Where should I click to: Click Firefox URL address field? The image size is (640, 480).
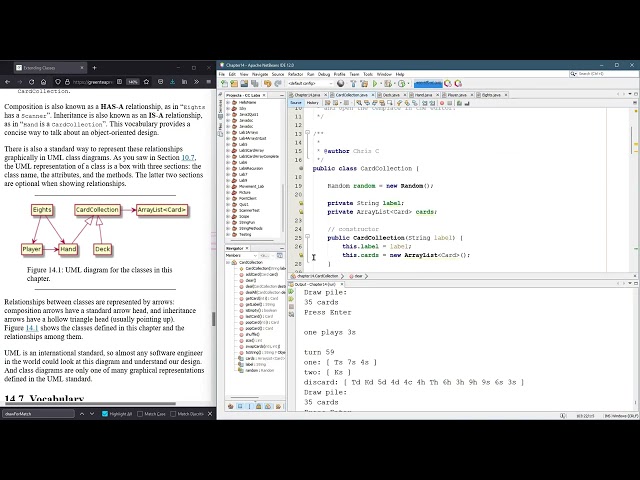pos(100,82)
